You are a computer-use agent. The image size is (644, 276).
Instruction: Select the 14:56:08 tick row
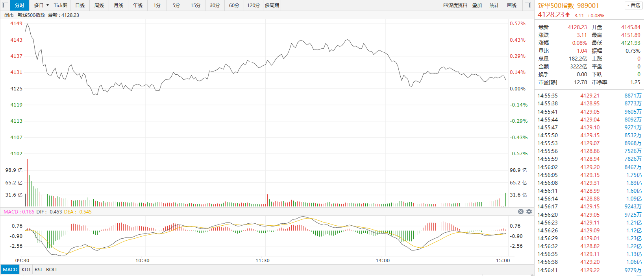tap(589, 183)
